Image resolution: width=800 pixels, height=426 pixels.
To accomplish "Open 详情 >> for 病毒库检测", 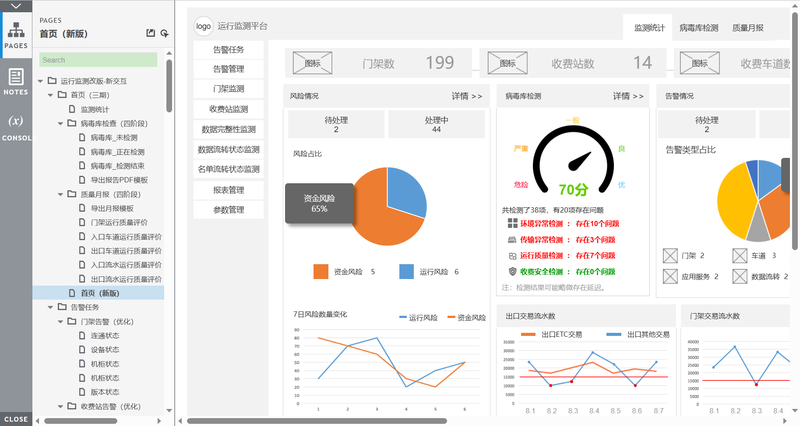I will click(x=628, y=96).
